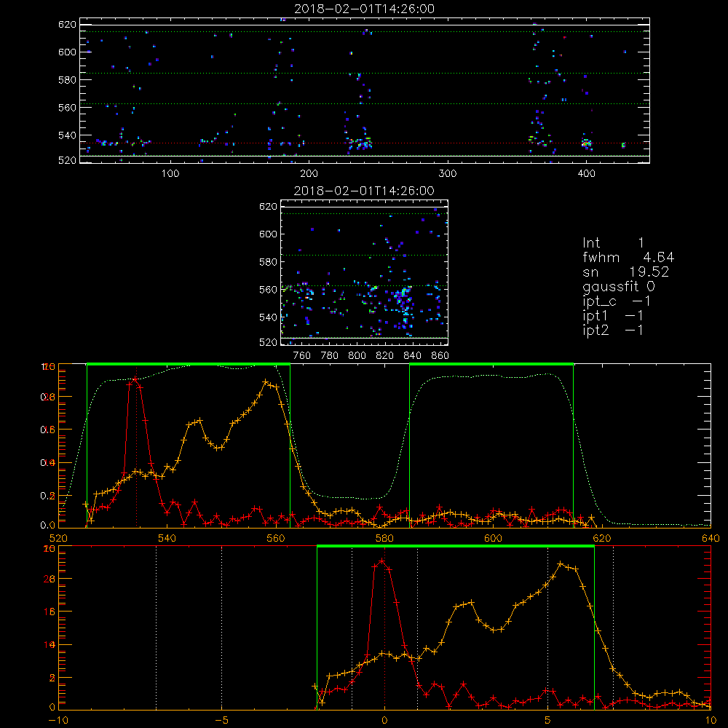Select the 'ipt1 -1' readout line
This screenshot has height=728, width=728.
613,316
